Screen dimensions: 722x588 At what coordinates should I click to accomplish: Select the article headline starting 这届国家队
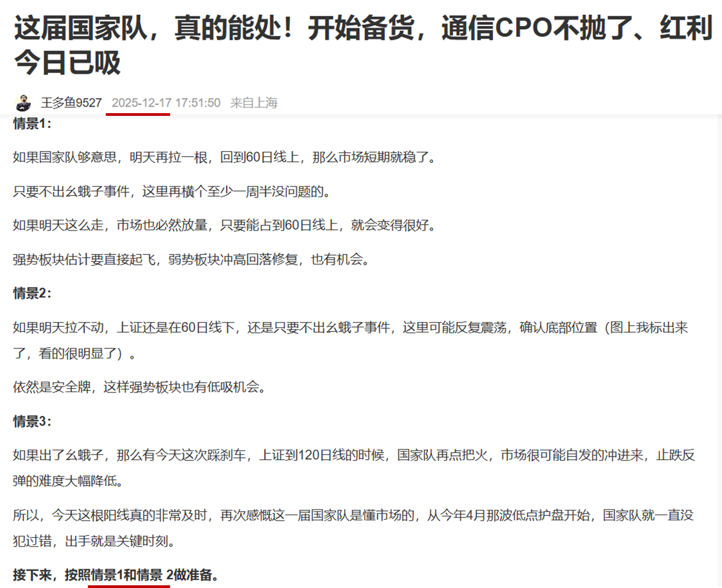(x=363, y=45)
